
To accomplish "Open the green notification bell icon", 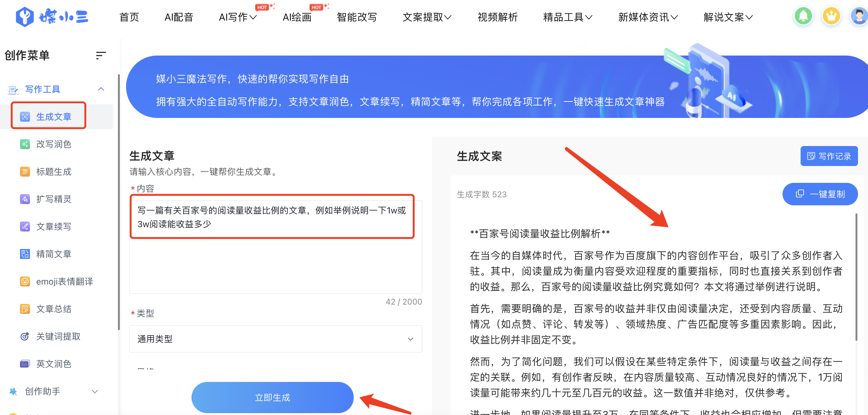I will click(x=803, y=16).
